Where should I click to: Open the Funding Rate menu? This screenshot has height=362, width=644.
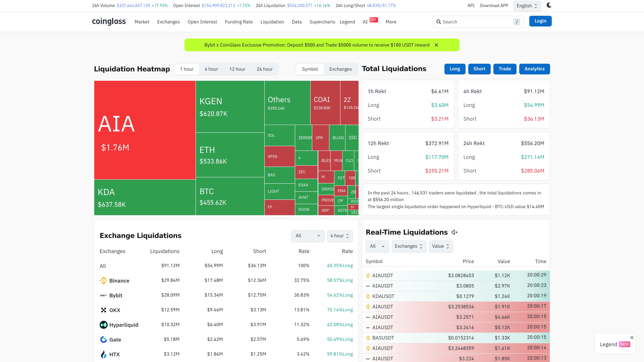[x=238, y=22]
